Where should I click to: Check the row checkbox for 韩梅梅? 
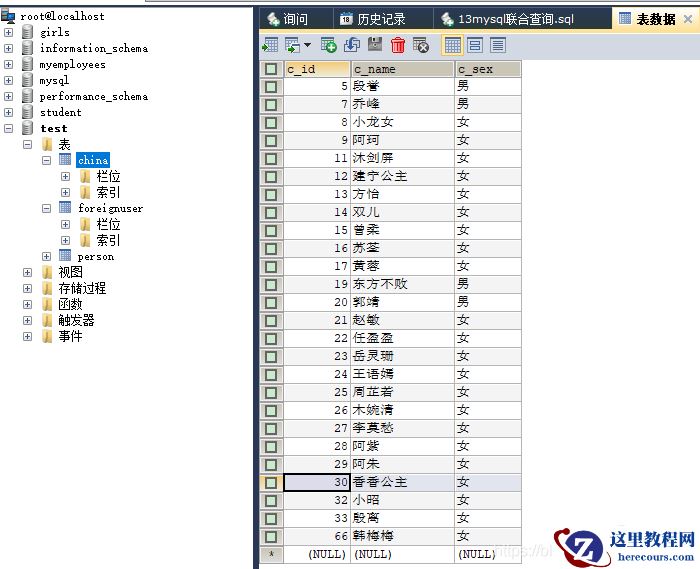(271, 536)
